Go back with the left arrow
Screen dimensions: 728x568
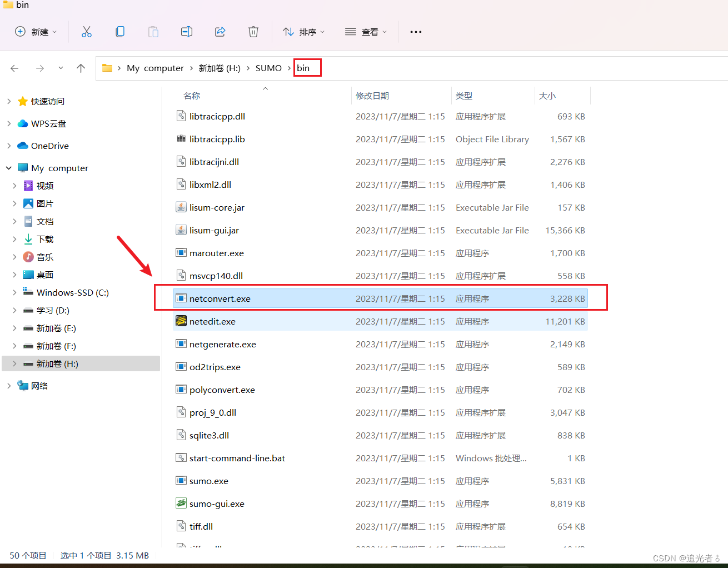14,68
